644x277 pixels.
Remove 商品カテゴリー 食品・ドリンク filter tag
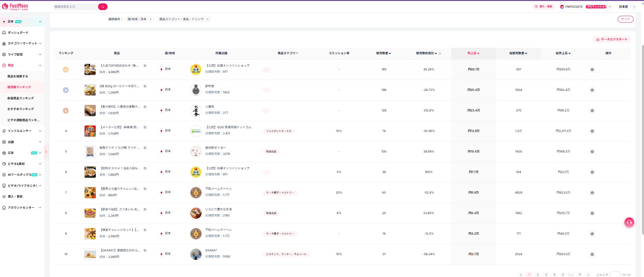point(208,19)
